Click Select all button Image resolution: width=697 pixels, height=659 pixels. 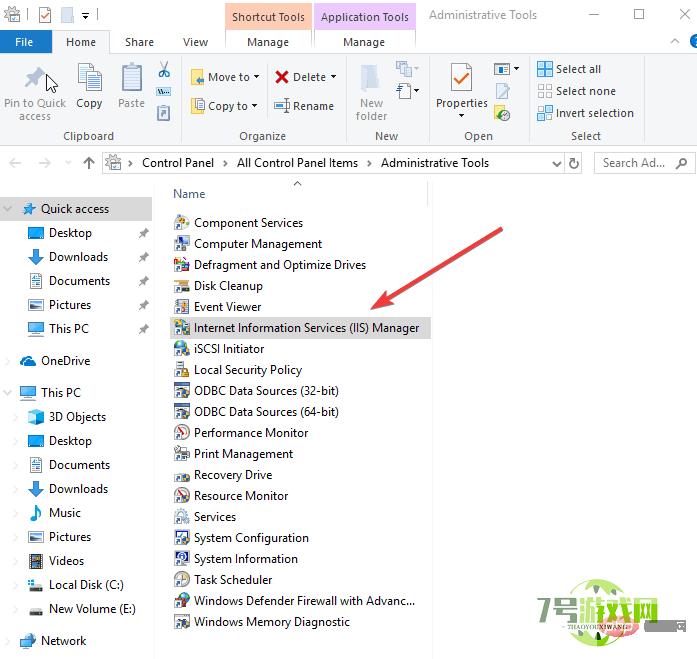[x=569, y=69]
